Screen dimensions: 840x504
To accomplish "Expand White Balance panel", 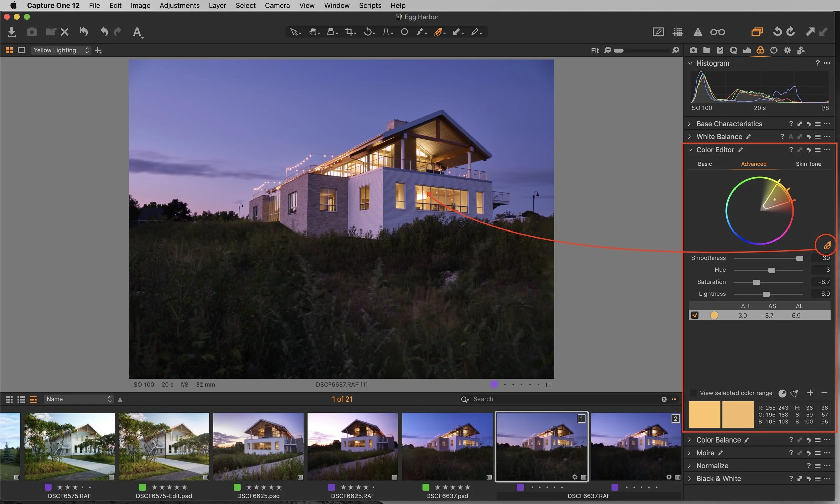I will 689,136.
